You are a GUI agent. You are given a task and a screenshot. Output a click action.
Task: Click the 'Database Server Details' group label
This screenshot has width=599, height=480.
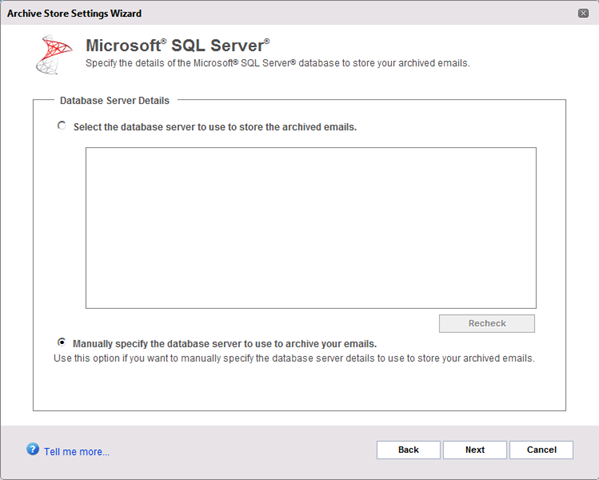coord(115,101)
